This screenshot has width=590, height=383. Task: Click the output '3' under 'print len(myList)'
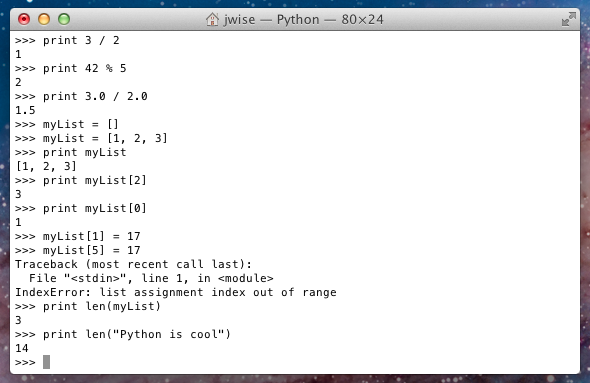point(18,321)
